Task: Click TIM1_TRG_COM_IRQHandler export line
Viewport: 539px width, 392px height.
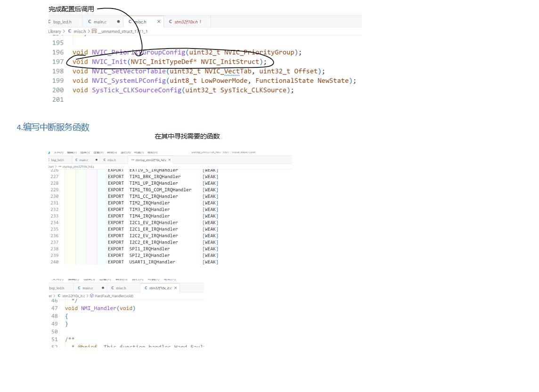Action: [163, 190]
